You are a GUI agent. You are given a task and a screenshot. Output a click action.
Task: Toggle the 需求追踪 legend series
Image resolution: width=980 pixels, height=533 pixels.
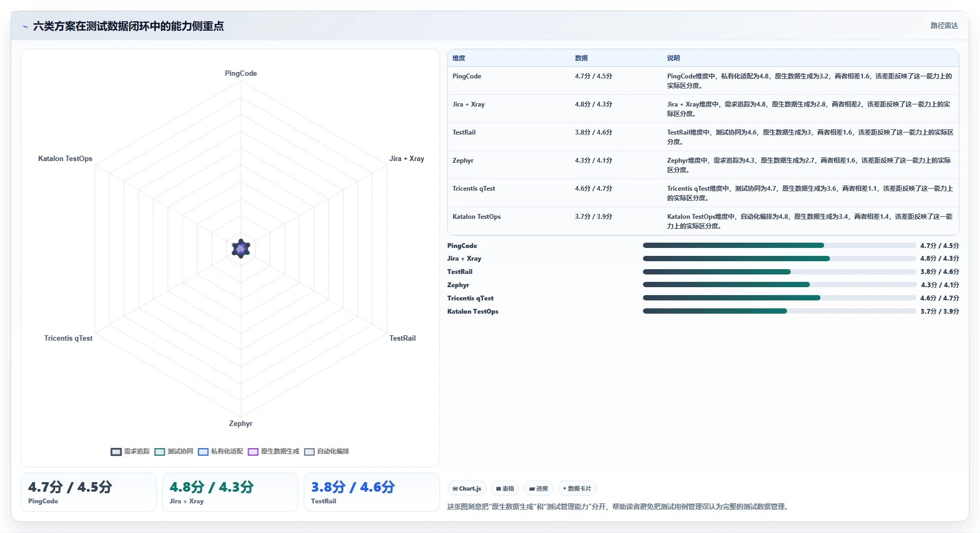click(130, 451)
